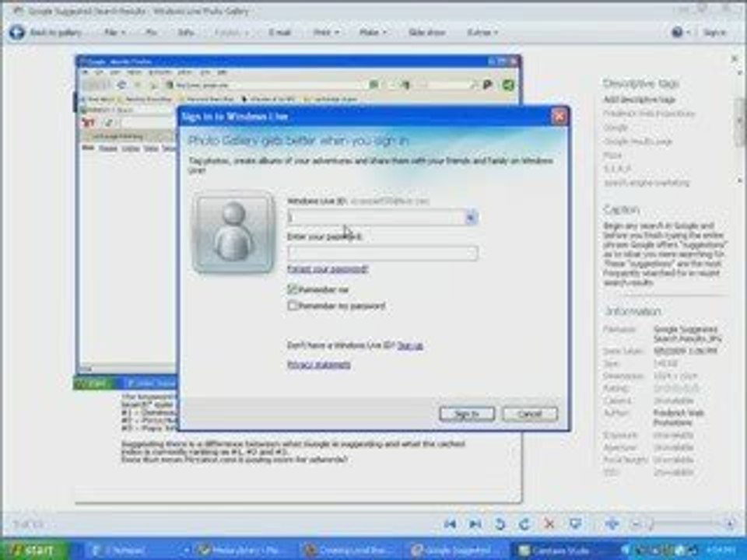The image size is (747, 560).
Task: Click the Filename value in Information
Action: [687, 334]
